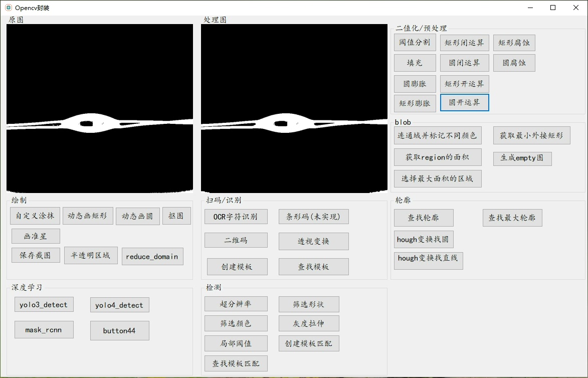Screen dimensions: 588x378
Task: Launch yolo3_detect deep learning detection
Action: tap(44, 304)
